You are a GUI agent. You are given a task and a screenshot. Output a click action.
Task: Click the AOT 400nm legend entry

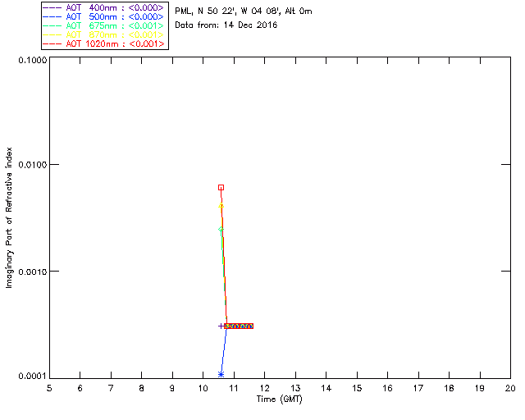[x=104, y=7]
